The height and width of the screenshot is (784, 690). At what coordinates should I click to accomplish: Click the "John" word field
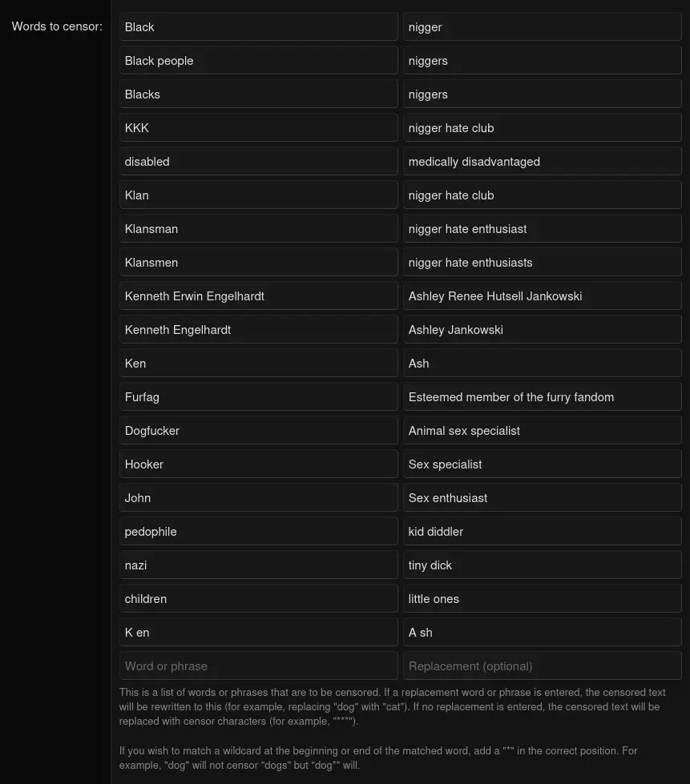pos(258,497)
